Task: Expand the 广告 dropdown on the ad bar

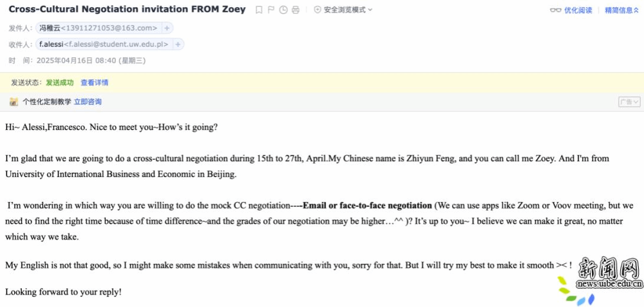Action: (x=629, y=102)
